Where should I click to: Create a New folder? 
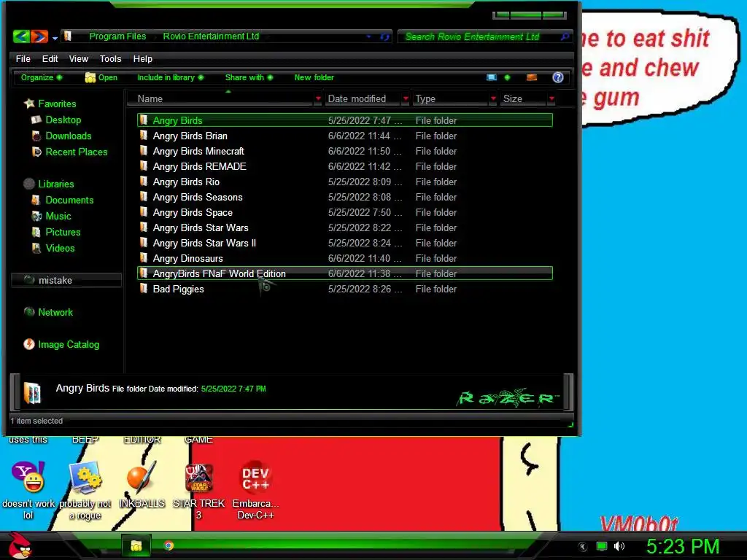[x=314, y=77]
